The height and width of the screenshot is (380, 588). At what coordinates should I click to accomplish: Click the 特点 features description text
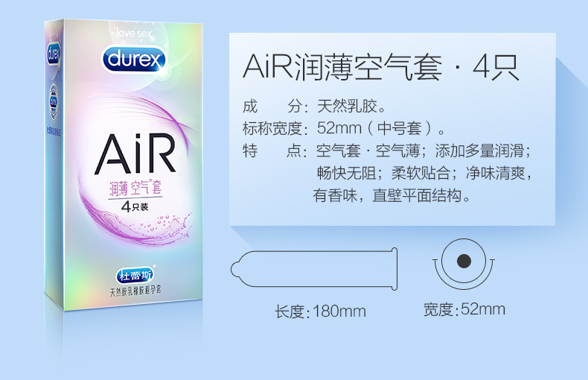387,173
